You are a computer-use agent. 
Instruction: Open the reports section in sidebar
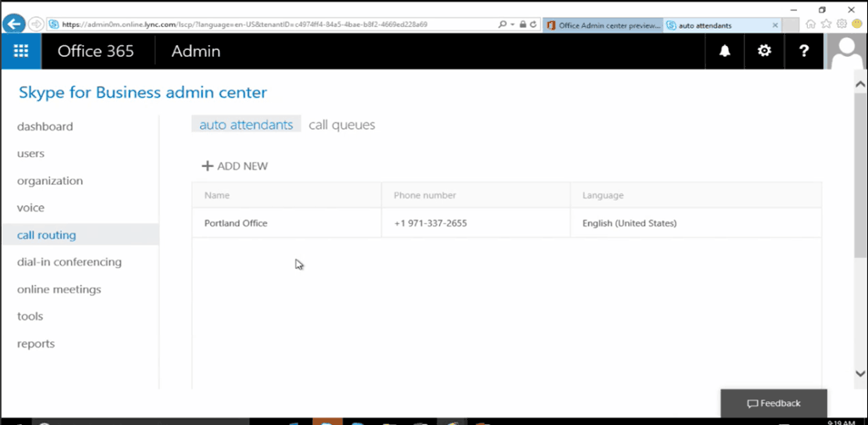pyautogui.click(x=36, y=344)
